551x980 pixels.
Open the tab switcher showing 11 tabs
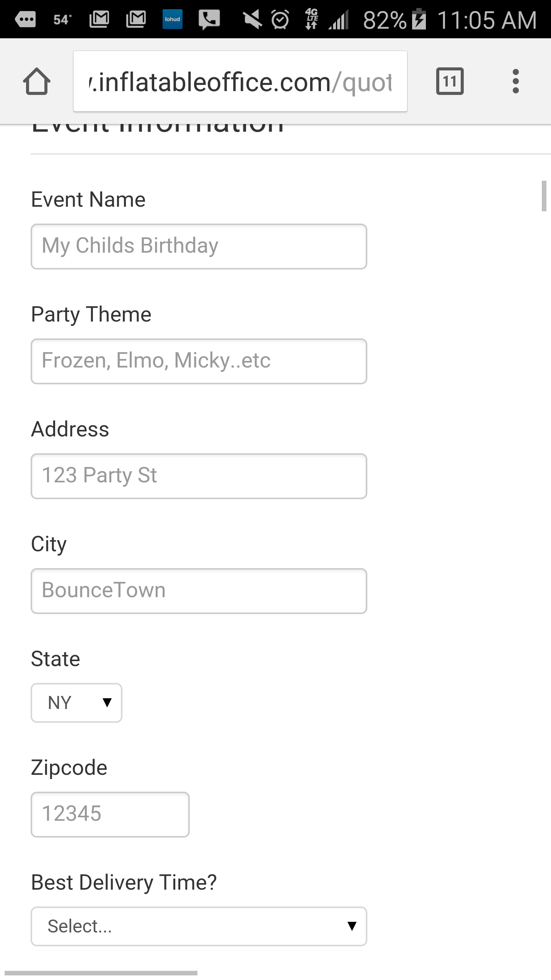pos(450,81)
